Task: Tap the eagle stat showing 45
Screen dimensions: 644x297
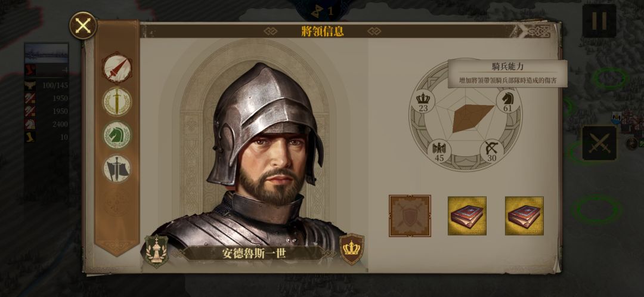Action: tap(439, 151)
